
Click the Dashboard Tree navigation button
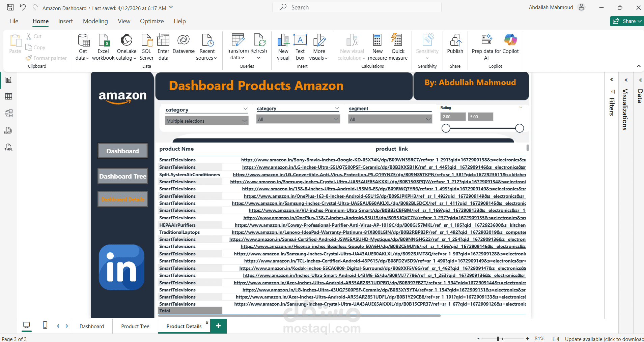pos(123,176)
